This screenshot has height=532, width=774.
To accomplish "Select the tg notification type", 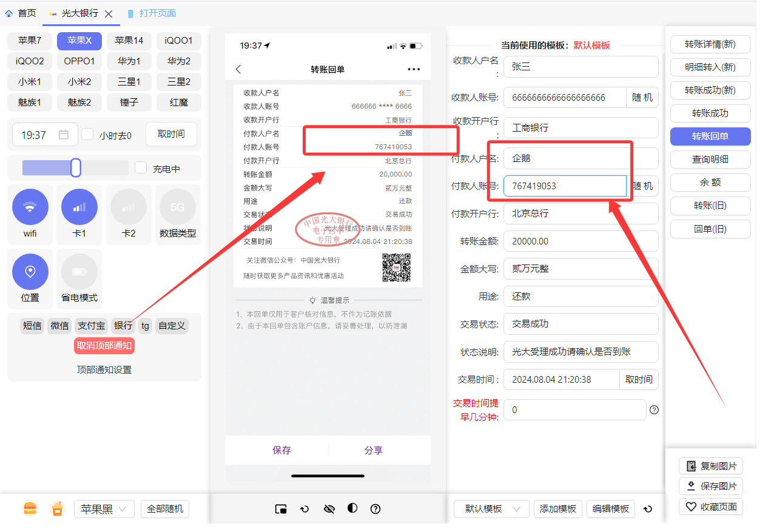I will (x=145, y=326).
